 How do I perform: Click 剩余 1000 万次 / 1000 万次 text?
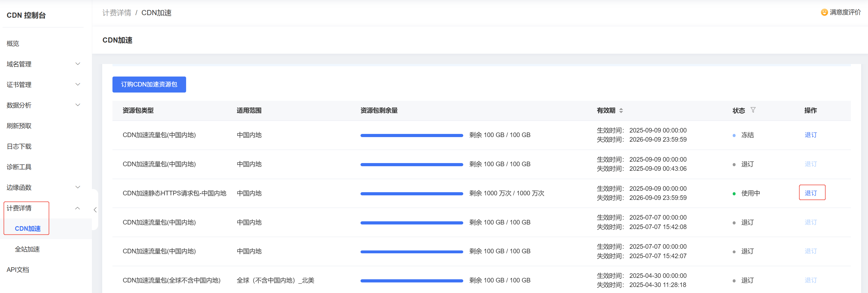[x=506, y=193]
